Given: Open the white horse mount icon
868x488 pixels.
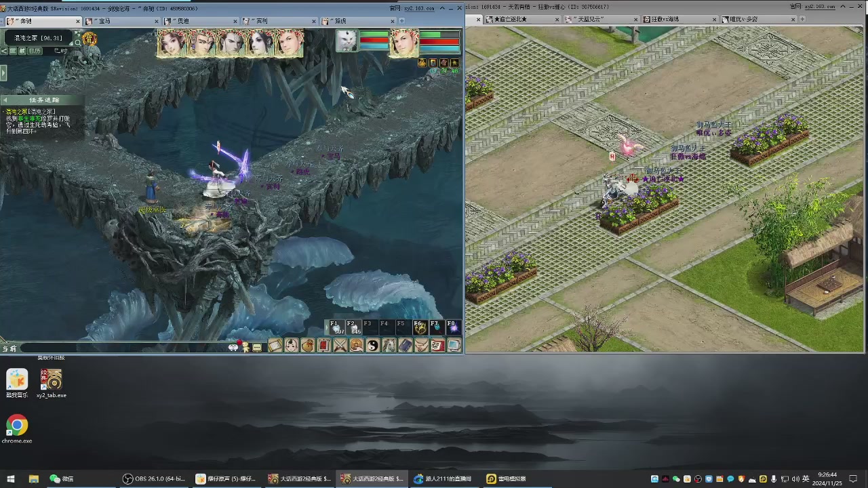Looking at the screenshot, I should [389, 346].
